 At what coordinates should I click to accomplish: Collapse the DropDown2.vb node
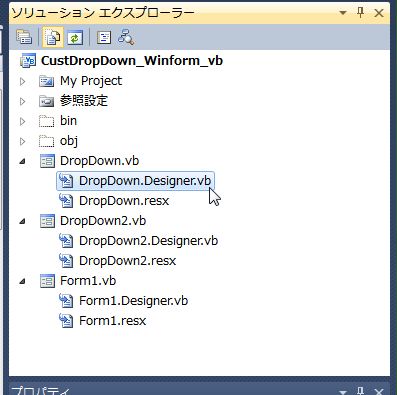(22, 222)
